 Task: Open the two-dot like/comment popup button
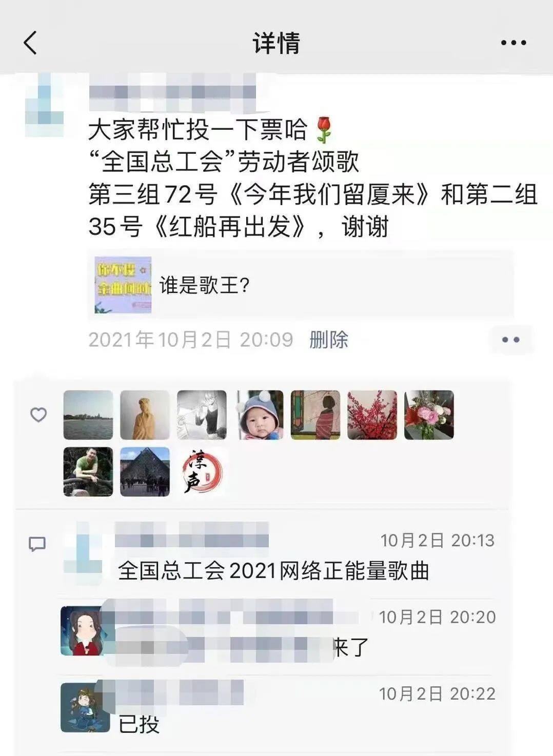coord(510,340)
